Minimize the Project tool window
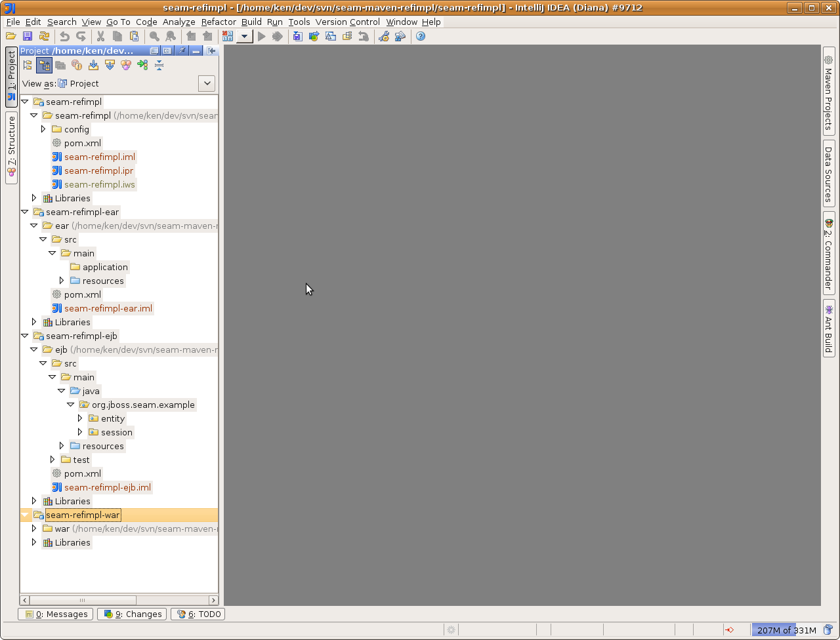 196,50
